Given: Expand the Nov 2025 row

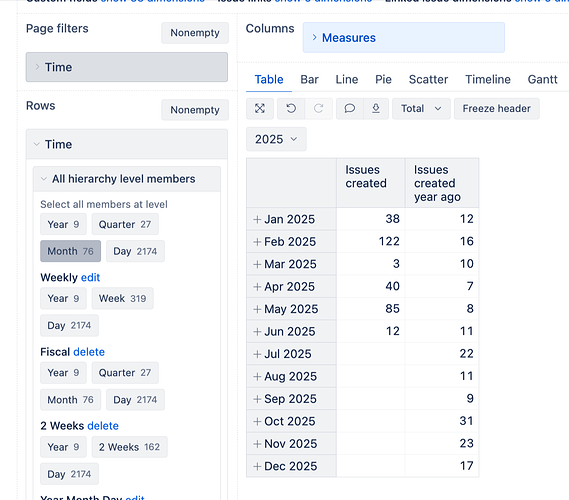Looking at the screenshot, I should click(x=257, y=444).
